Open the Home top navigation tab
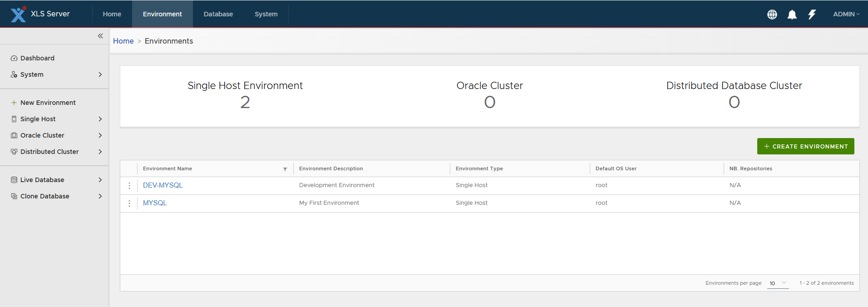Screen dimensions: 868x307 click(112, 14)
